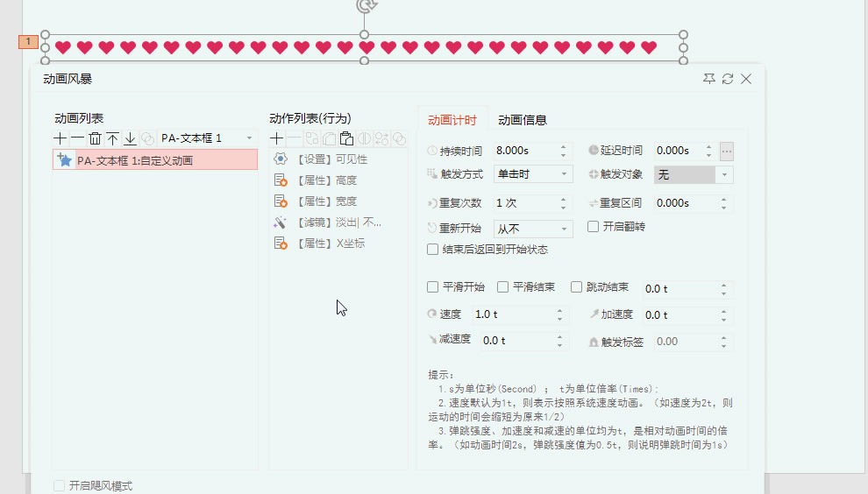The height and width of the screenshot is (494, 868).
Task: Move animation down in the list
Action: click(x=130, y=138)
